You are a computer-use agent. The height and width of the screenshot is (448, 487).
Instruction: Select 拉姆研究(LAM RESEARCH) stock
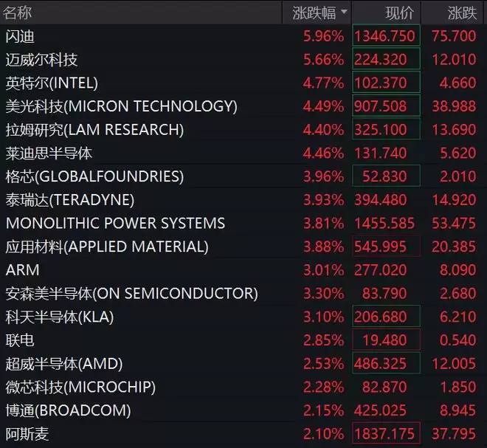243,130
